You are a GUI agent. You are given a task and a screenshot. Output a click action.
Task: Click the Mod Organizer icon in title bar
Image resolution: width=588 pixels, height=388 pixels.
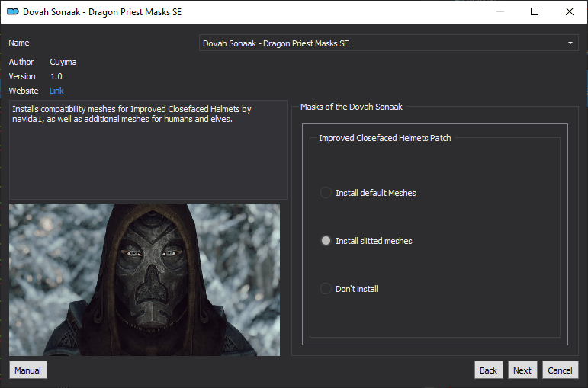point(13,11)
